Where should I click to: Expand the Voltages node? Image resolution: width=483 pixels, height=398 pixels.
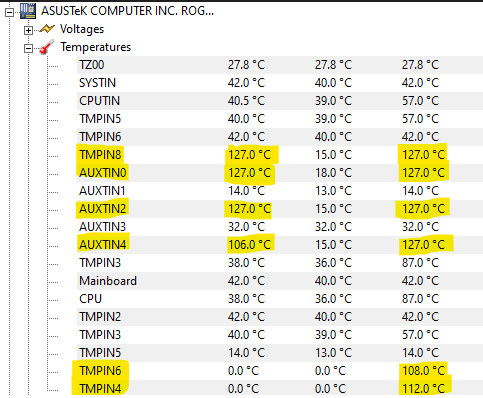pos(28,30)
